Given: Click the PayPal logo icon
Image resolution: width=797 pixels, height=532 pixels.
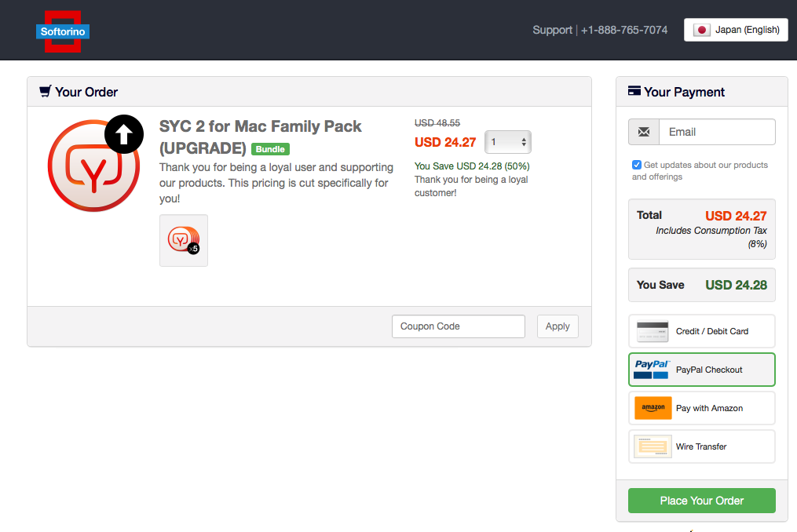Looking at the screenshot, I should (x=653, y=369).
